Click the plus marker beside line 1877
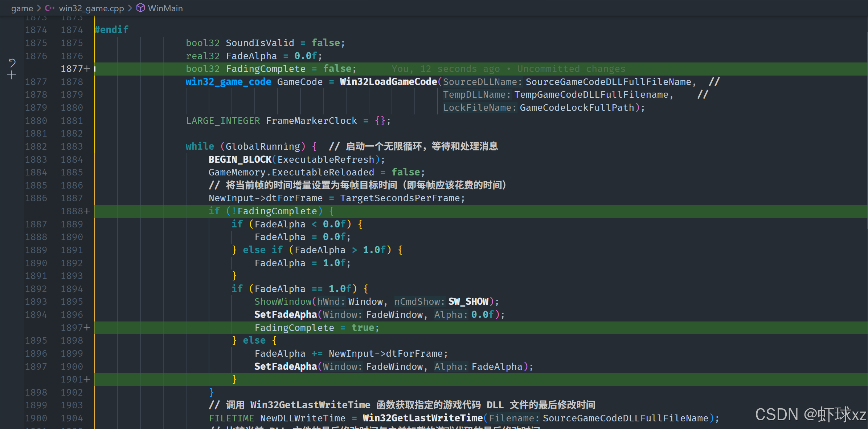The width and height of the screenshot is (868, 429). point(87,69)
